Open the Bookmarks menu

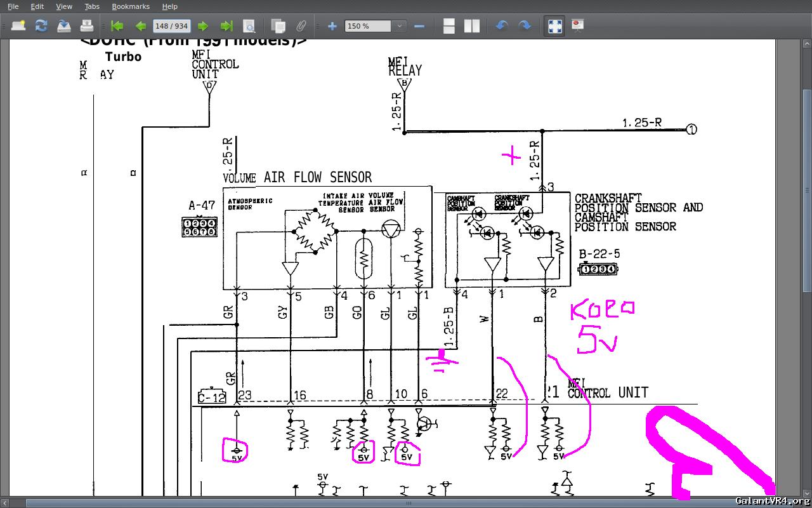tap(130, 6)
